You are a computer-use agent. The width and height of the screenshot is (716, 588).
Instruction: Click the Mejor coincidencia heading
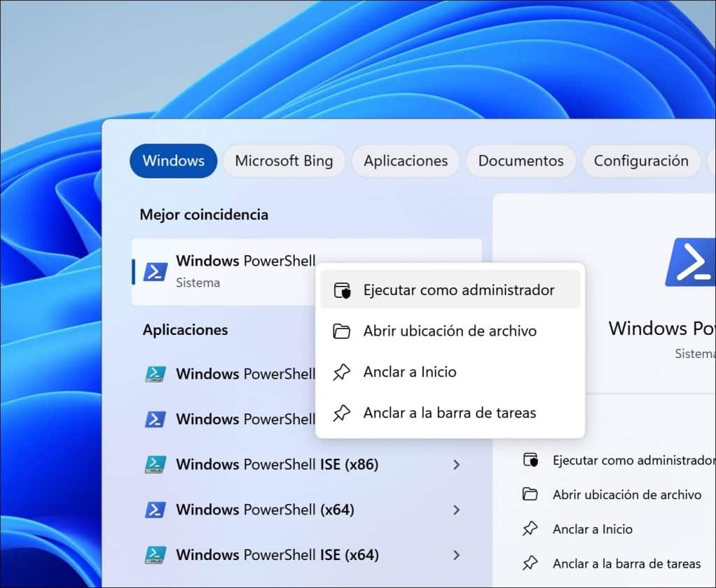point(204,215)
